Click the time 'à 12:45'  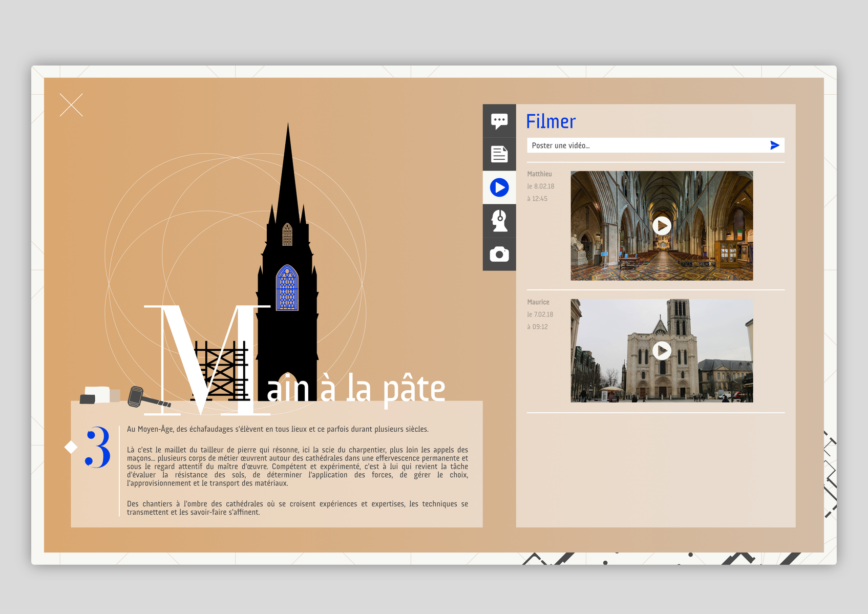(537, 199)
